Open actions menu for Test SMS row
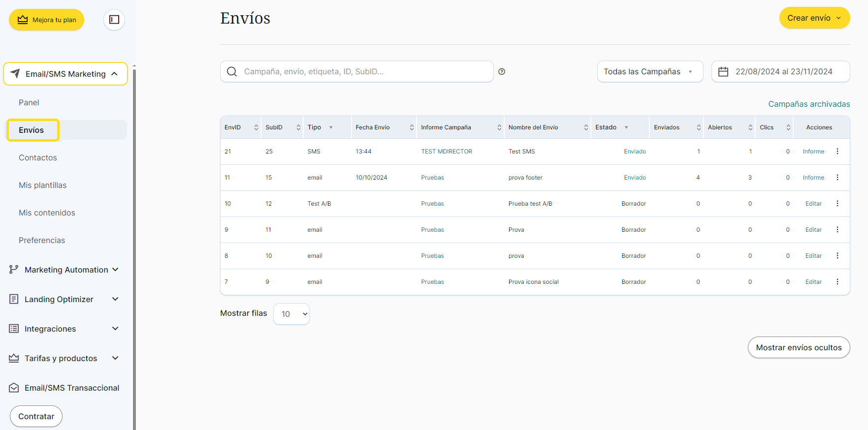Screen dimensions: 868x430 point(837,152)
